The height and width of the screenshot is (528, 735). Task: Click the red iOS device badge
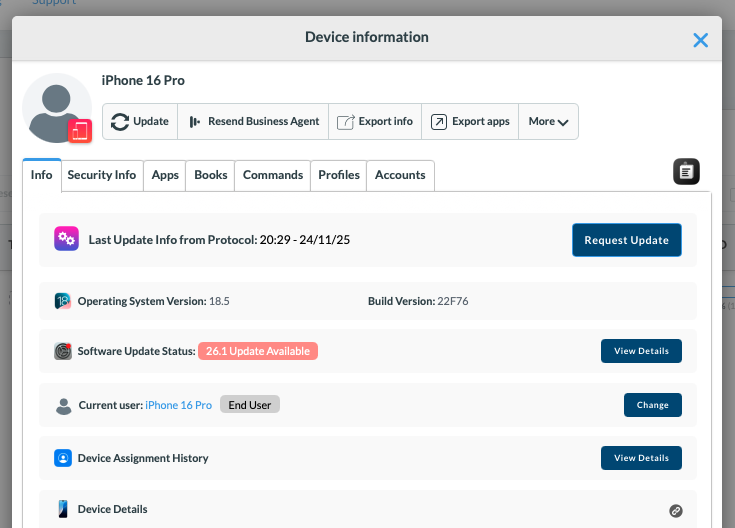point(80,131)
